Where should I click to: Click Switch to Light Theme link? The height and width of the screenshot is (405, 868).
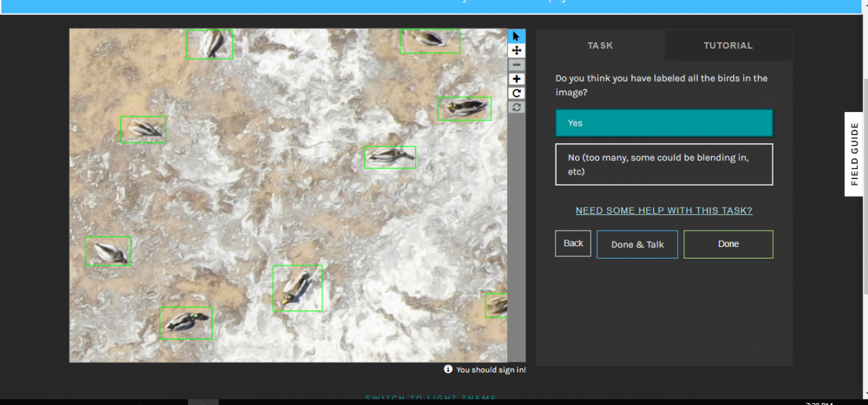pos(431,398)
